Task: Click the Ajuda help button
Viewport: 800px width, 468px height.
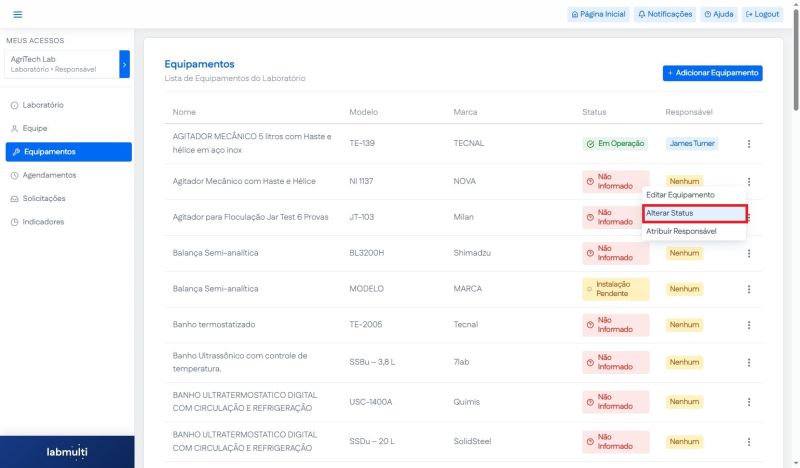Action: tap(718, 14)
